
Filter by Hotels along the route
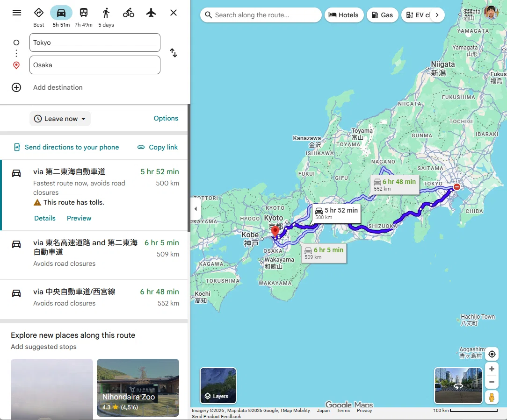coord(344,15)
